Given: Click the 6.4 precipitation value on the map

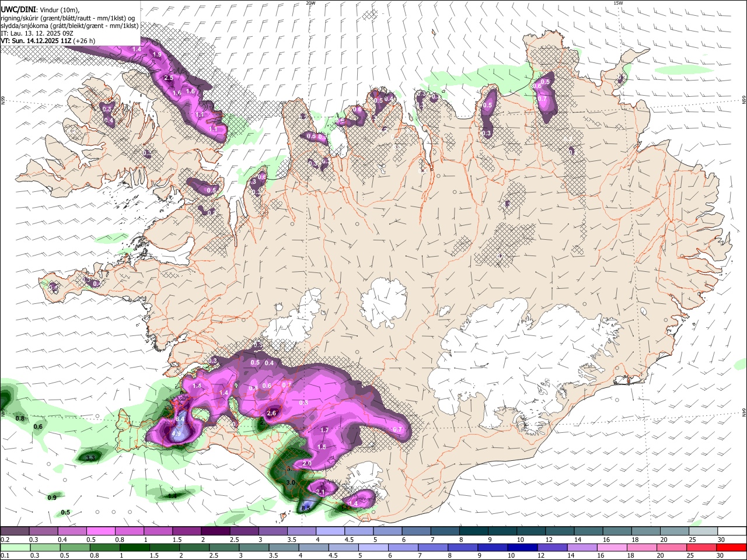Looking at the screenshot, I should [x=180, y=419].
